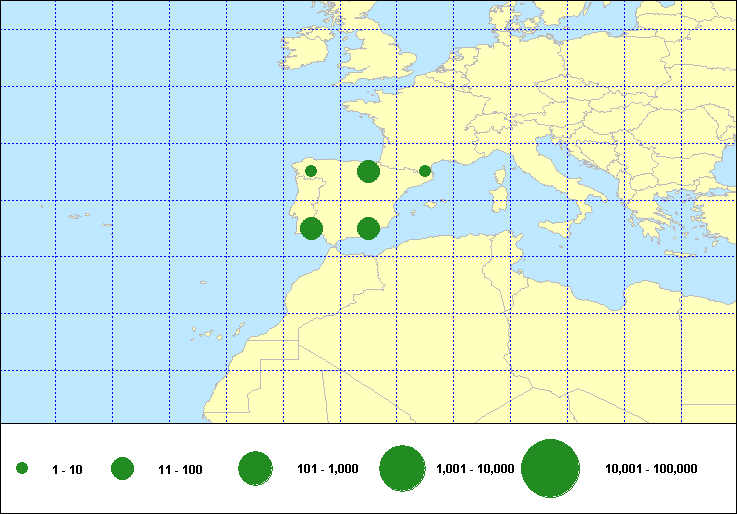This screenshot has width=737, height=514.
Task: Click the smallest legend circle for 1 - 10
Action: click(22, 469)
